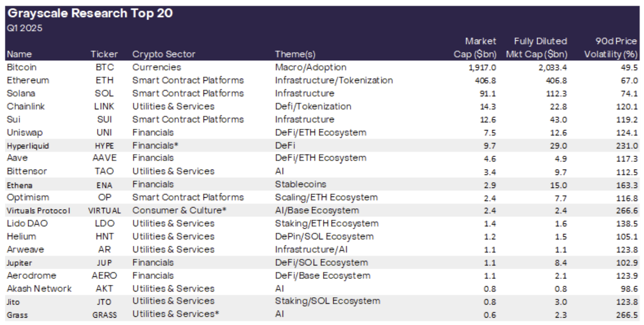The height and width of the screenshot is (325, 644).
Task: Click the 90d Price Volatility header
Action: click(x=611, y=48)
